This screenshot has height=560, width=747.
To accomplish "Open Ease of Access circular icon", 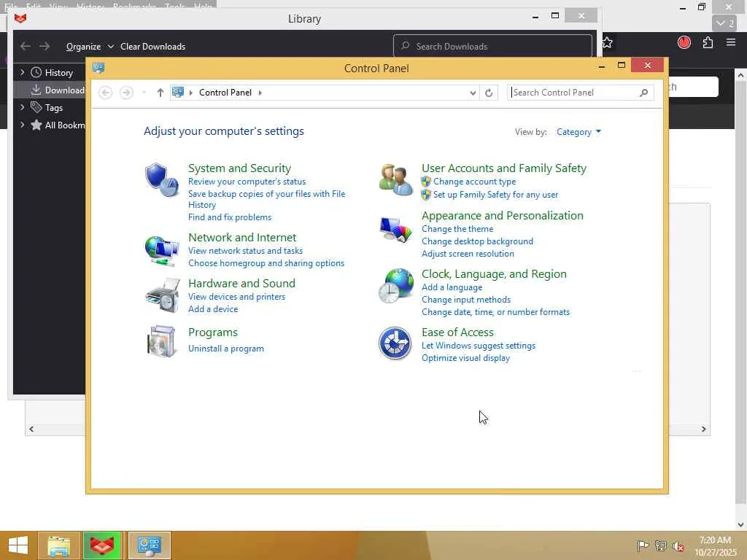I will click(395, 343).
